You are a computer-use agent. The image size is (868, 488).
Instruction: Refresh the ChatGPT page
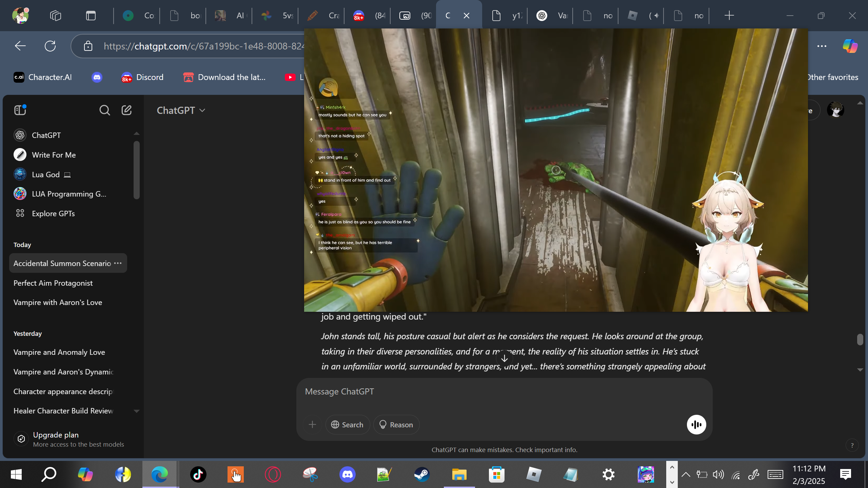pos(50,46)
